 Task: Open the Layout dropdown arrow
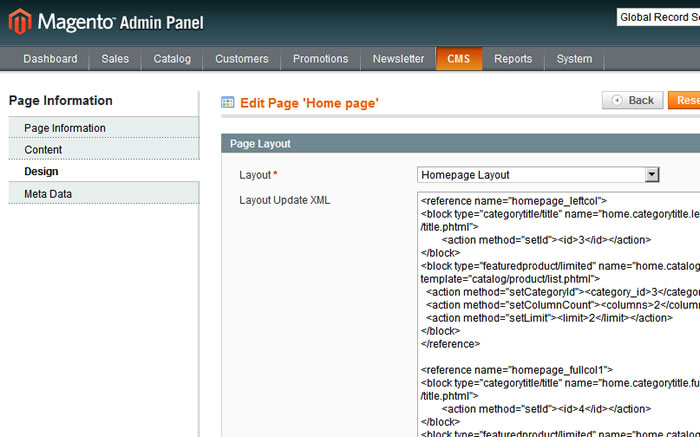(x=652, y=175)
